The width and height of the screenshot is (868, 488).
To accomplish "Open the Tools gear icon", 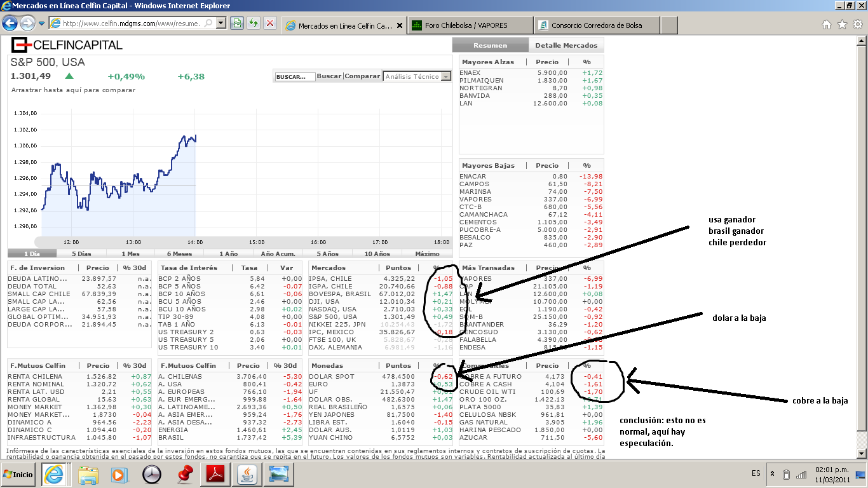I will [x=858, y=25].
